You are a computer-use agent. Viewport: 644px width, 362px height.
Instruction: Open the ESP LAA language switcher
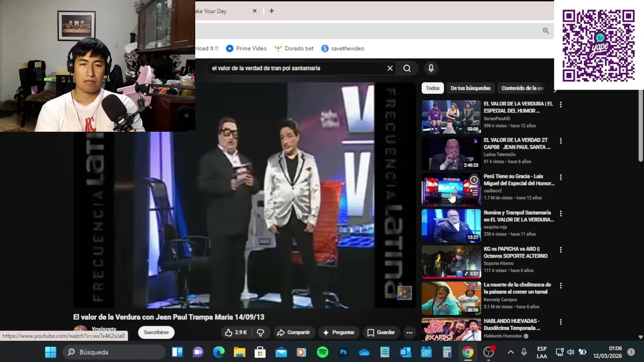pyautogui.click(x=542, y=352)
